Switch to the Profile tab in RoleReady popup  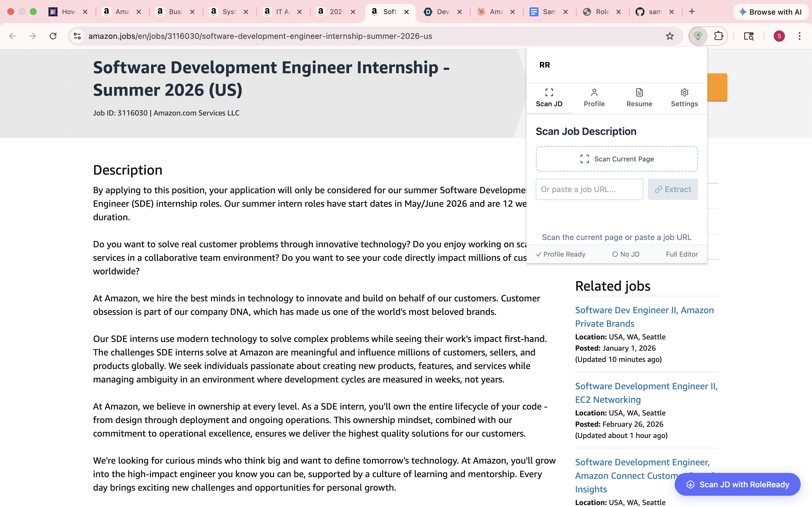594,97
